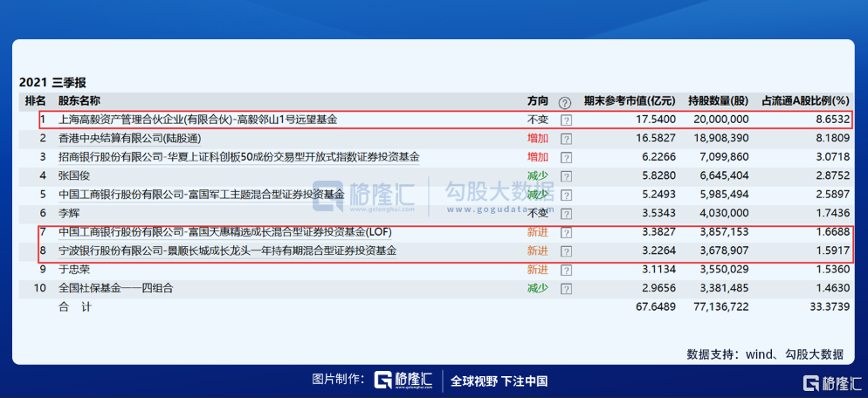Click the percentage 8.1809
The image size is (868, 398).
[x=831, y=139]
